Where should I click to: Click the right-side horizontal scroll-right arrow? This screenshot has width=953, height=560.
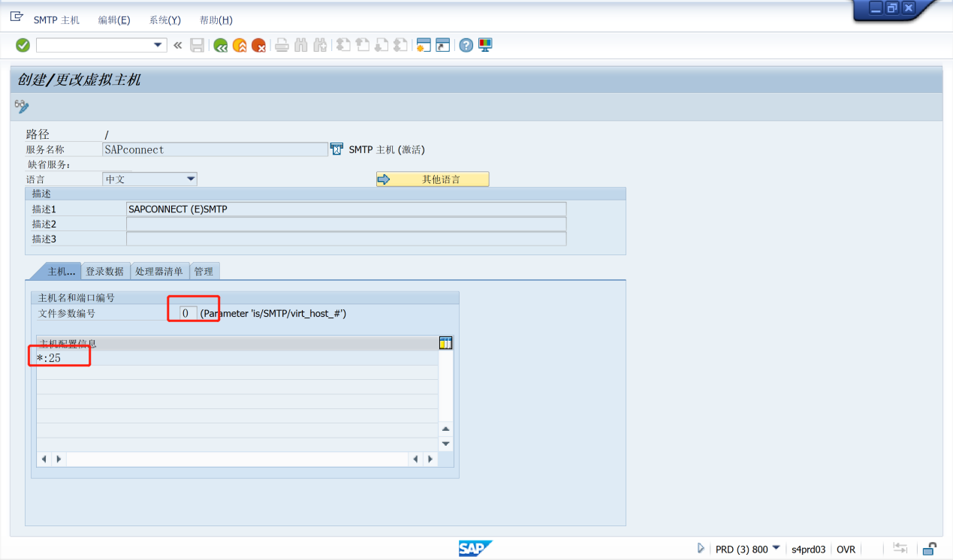[430, 459]
